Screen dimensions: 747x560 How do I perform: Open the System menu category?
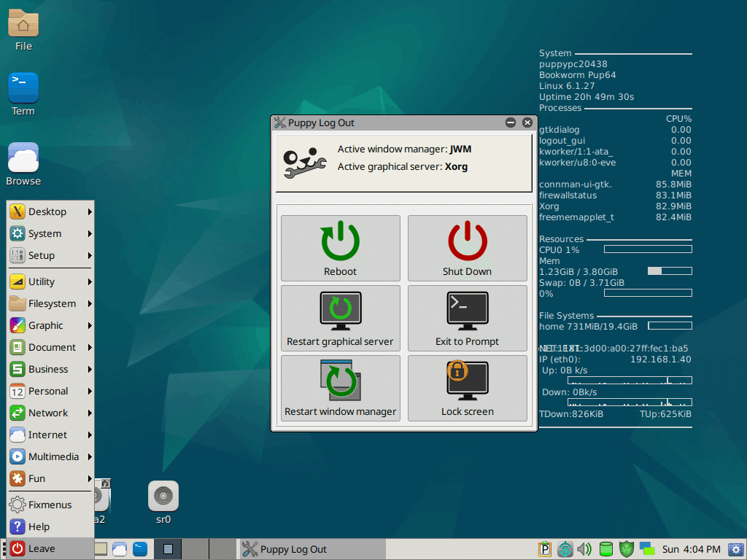[x=50, y=233]
